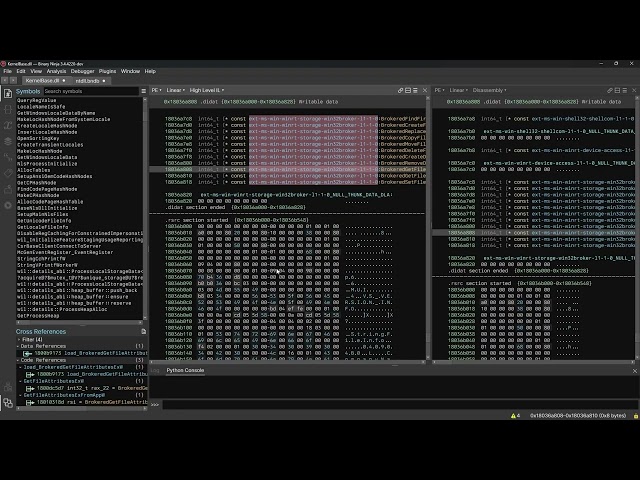The height and width of the screenshot is (480, 640).
Task: Open the Types sidebar icon with braces
Action: click(x=8, y=109)
